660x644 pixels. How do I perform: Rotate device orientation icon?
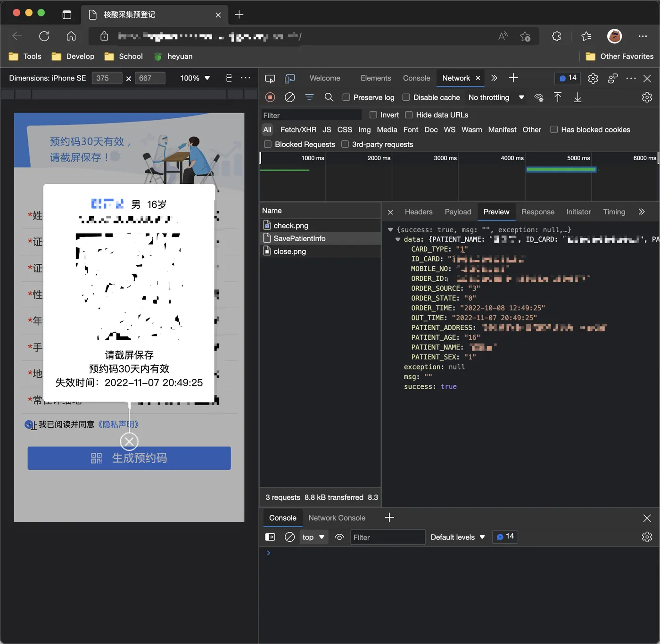coord(229,78)
